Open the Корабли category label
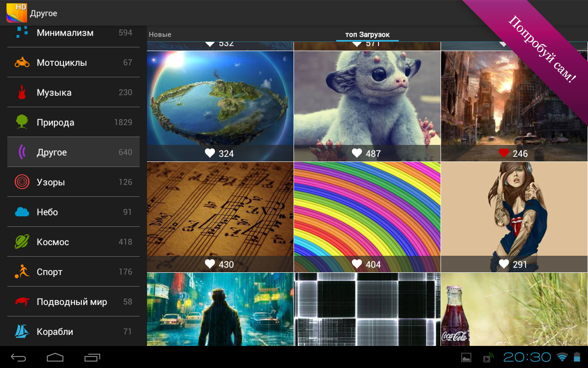 pyautogui.click(x=55, y=332)
